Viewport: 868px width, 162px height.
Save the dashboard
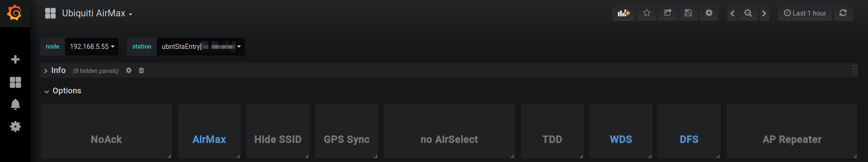pos(688,13)
